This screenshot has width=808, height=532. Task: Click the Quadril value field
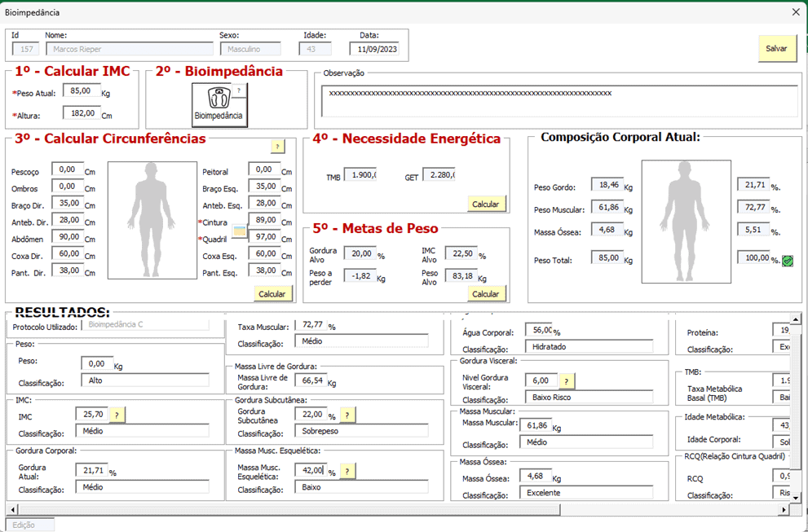tap(264, 236)
